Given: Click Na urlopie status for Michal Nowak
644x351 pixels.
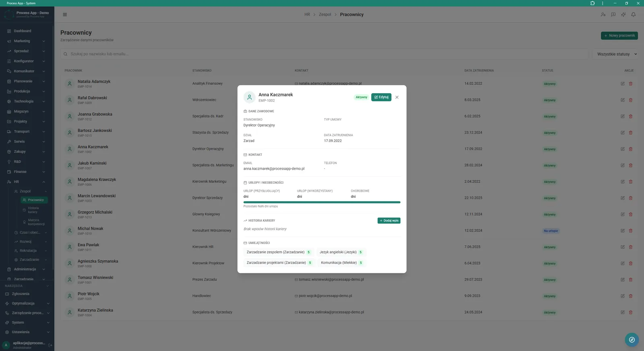Looking at the screenshot, I should pos(551,231).
